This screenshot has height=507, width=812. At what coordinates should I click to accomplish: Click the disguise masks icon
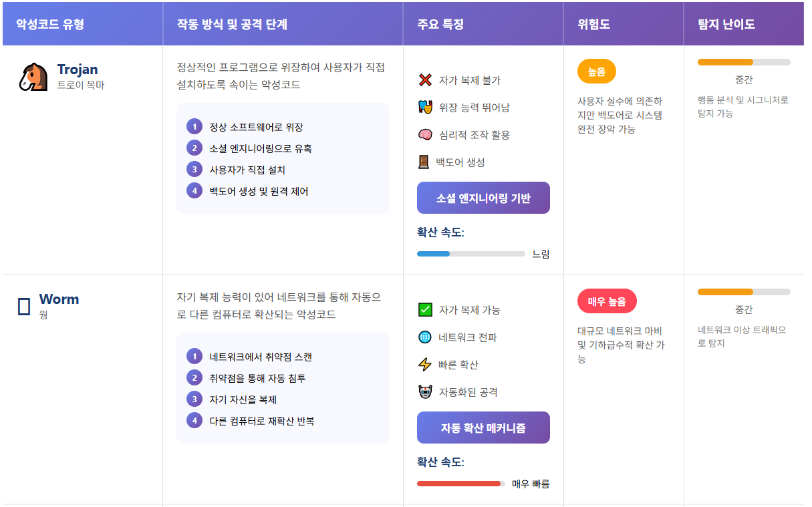coord(425,107)
